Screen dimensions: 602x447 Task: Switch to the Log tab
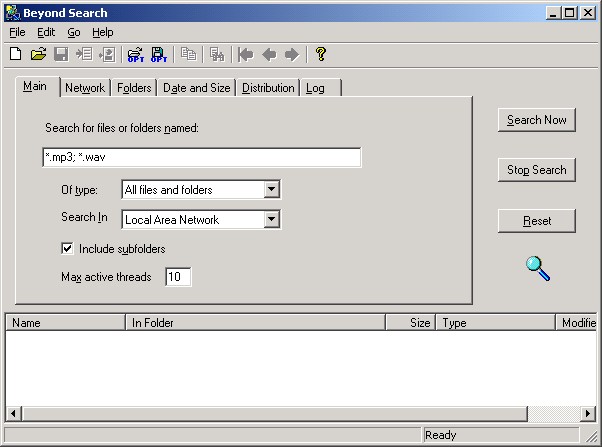321,88
